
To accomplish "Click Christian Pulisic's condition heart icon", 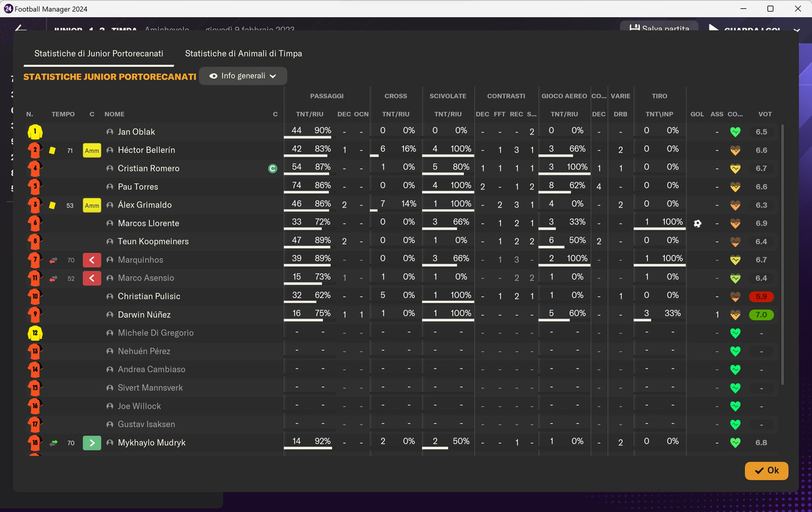I will 735,297.
